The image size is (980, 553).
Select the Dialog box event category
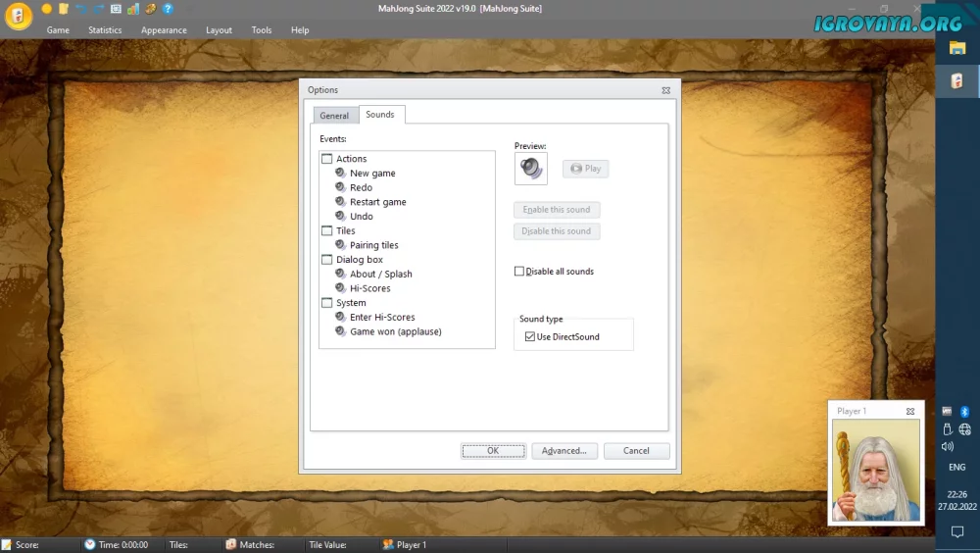(x=359, y=260)
